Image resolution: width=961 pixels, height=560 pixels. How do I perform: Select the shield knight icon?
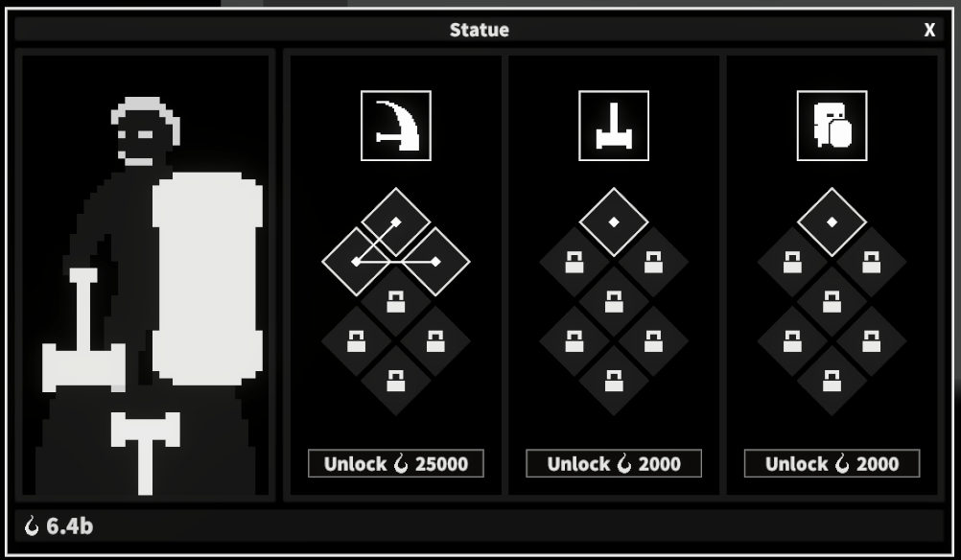832,126
